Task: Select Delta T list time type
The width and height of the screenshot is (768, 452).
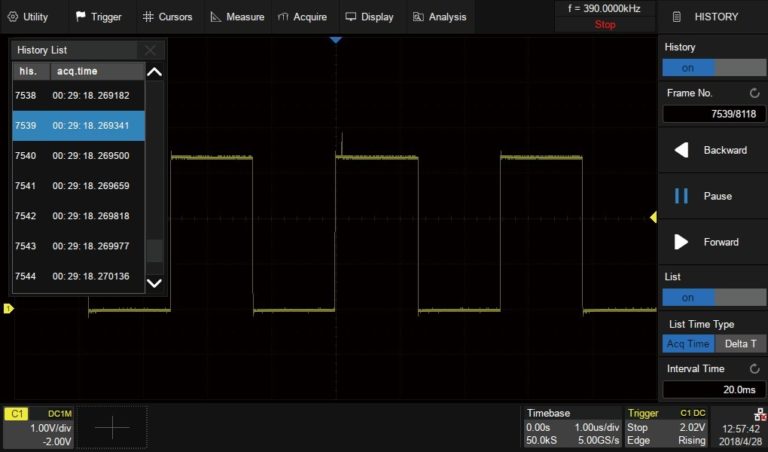Action: 739,344
